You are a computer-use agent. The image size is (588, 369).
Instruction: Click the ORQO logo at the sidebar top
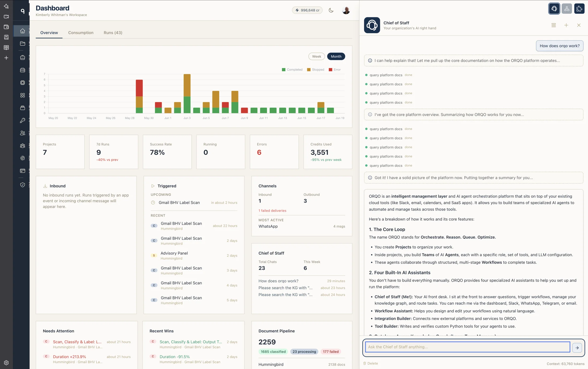(22, 11)
